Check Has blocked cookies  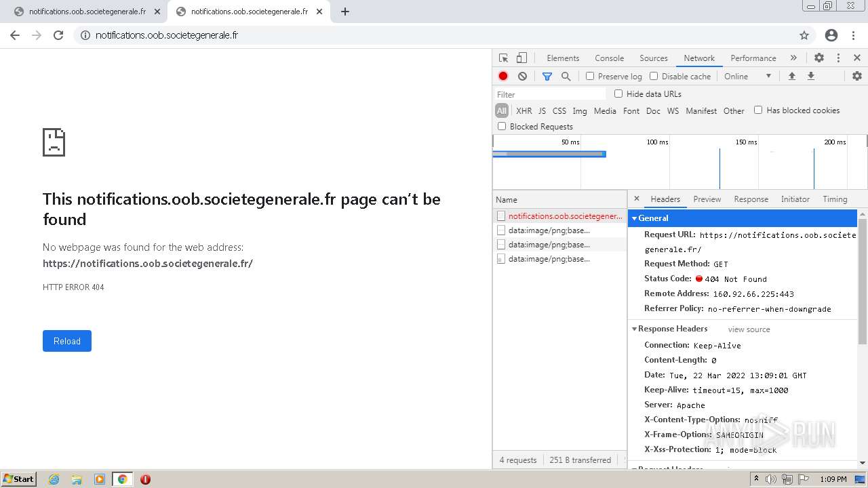pyautogui.click(x=758, y=110)
